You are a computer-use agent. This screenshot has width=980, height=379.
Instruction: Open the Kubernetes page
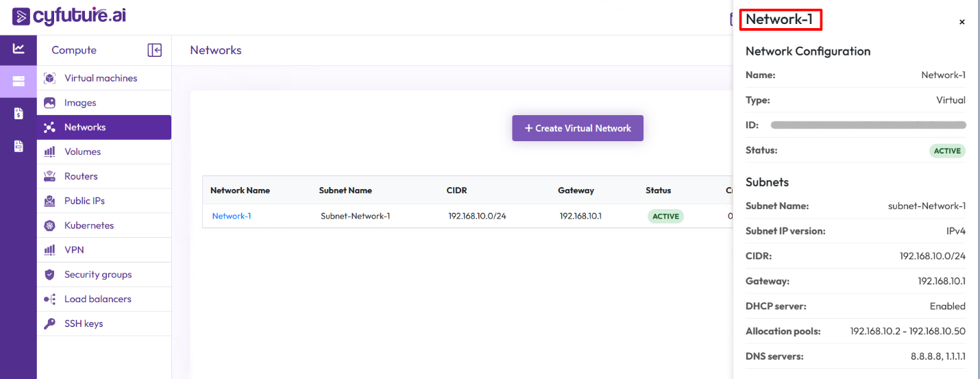[x=89, y=225]
